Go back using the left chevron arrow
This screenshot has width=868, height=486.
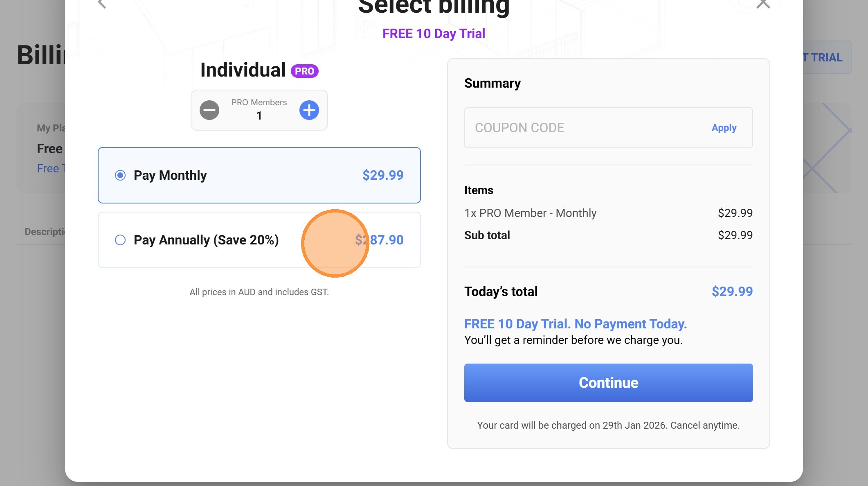point(102,4)
